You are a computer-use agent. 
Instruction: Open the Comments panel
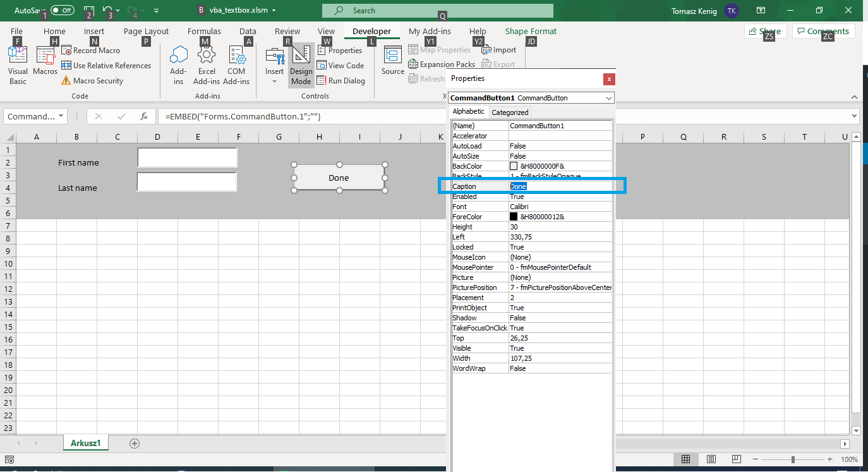pyautogui.click(x=823, y=30)
